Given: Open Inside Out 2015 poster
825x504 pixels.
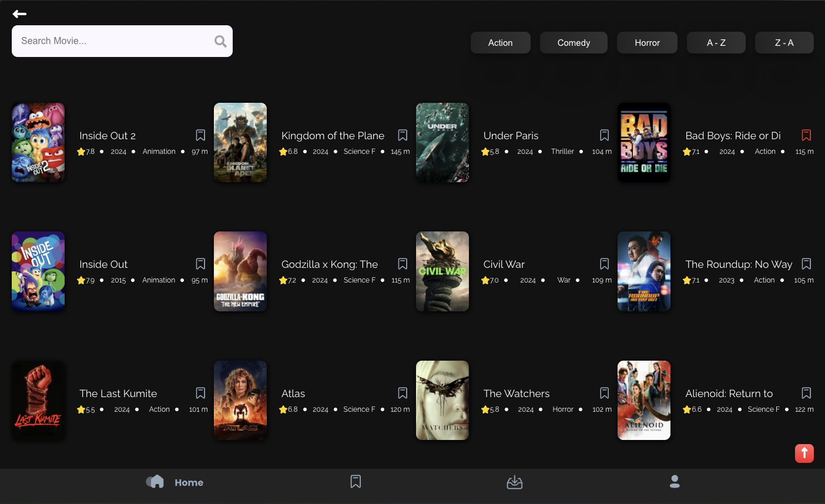Looking at the screenshot, I should point(38,271).
